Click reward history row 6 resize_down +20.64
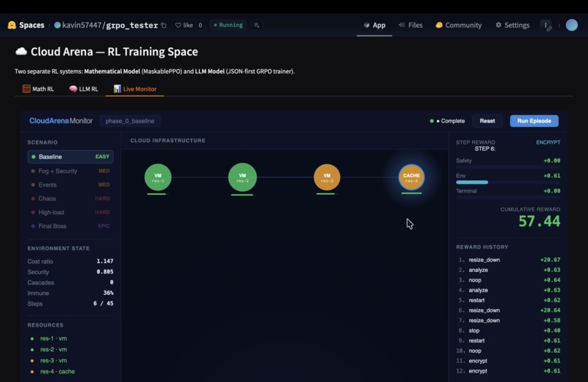The image size is (588, 382). (509, 311)
